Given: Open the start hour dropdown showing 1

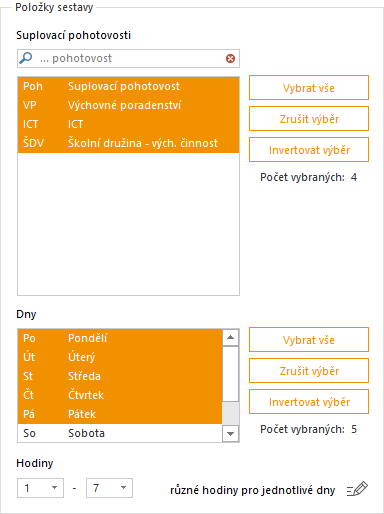Looking at the screenshot, I should click(40, 488).
